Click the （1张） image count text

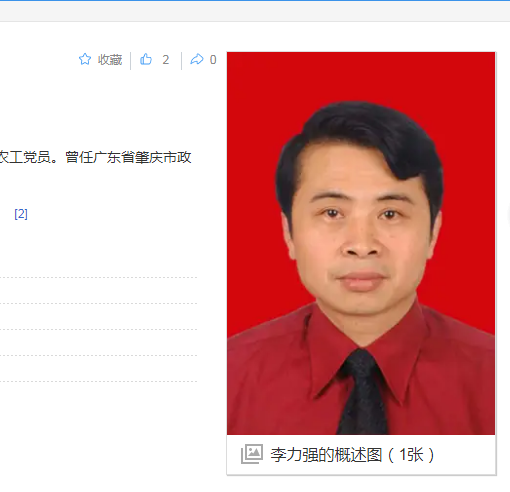pos(411,455)
